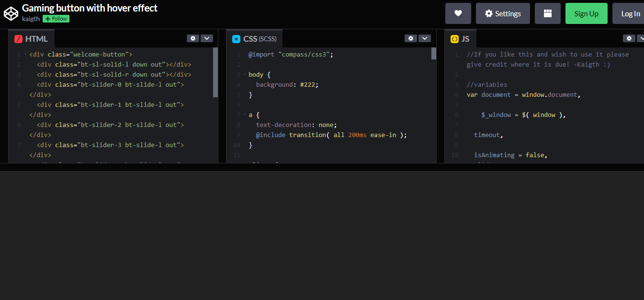Click the CodePen logo
Screen dimensions: 644x300
click(x=11, y=13)
